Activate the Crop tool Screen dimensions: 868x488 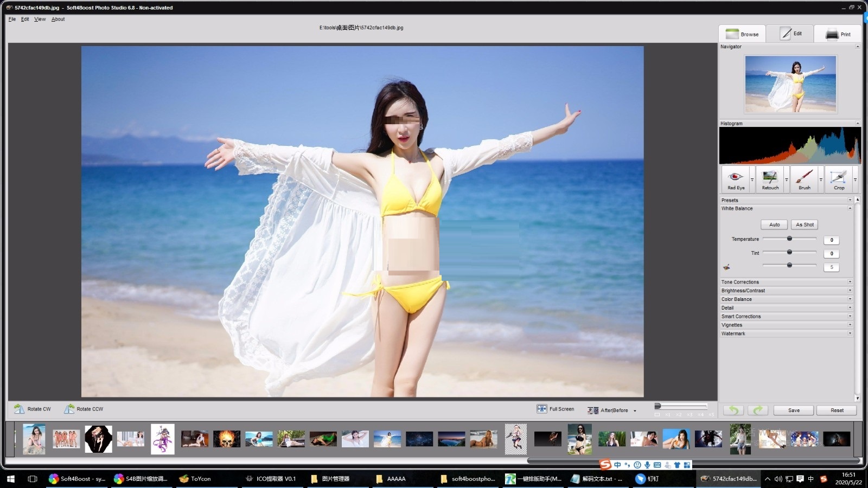coord(839,179)
